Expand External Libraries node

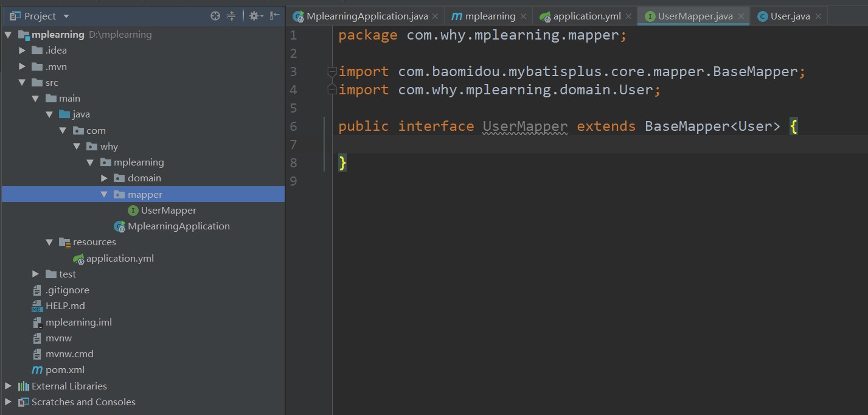tap(9, 386)
